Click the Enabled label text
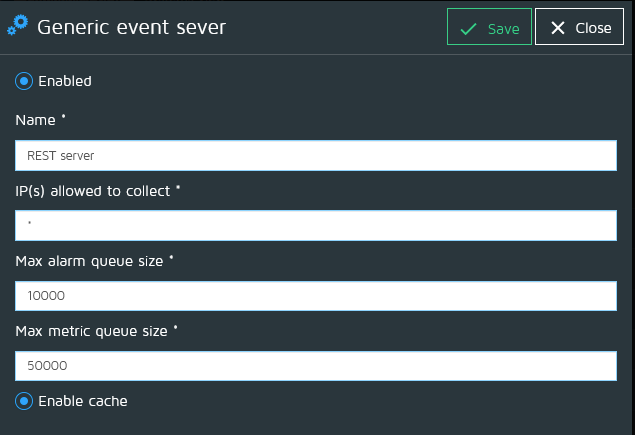 tap(65, 81)
